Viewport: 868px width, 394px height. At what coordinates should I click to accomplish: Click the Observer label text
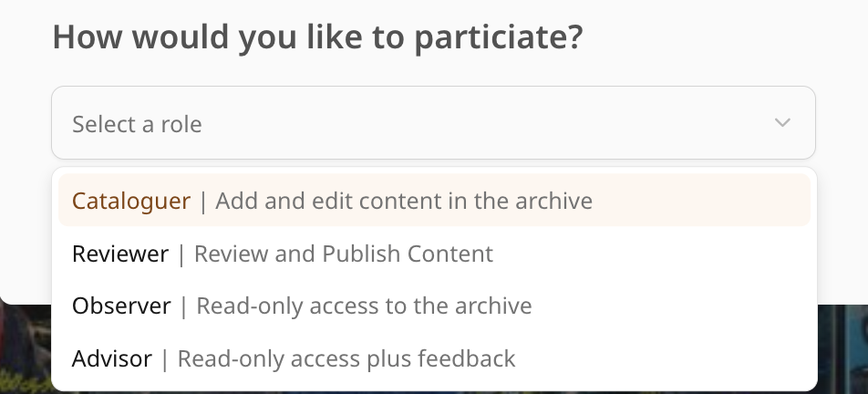tap(121, 306)
